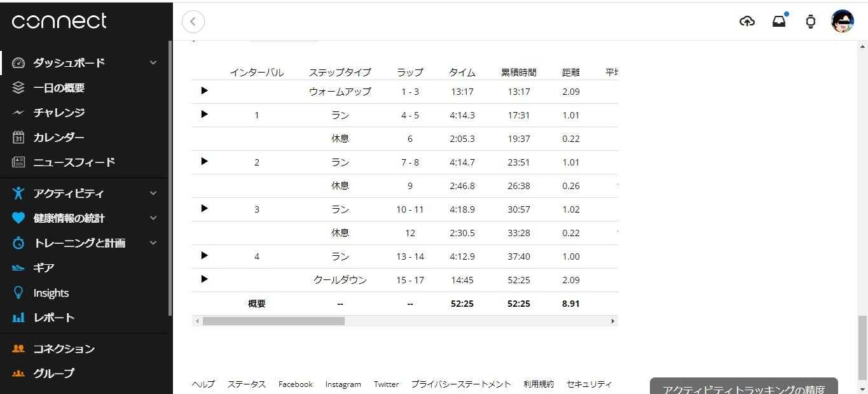The image size is (868, 394).
Task: Click the アクティビティトラッキングの精度 button
Action: tap(743, 388)
